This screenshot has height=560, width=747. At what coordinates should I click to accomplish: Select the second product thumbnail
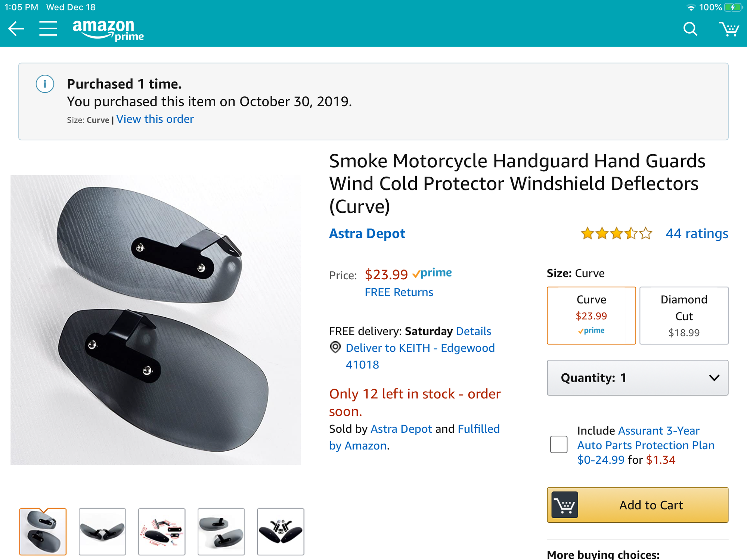102,531
